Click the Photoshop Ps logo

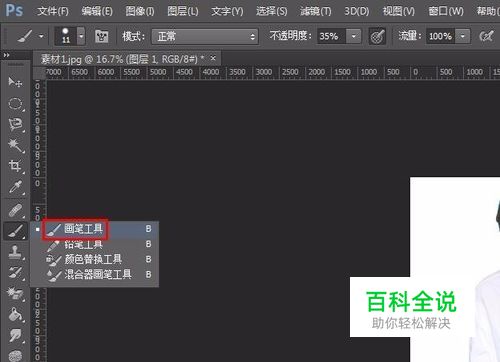click(14, 11)
